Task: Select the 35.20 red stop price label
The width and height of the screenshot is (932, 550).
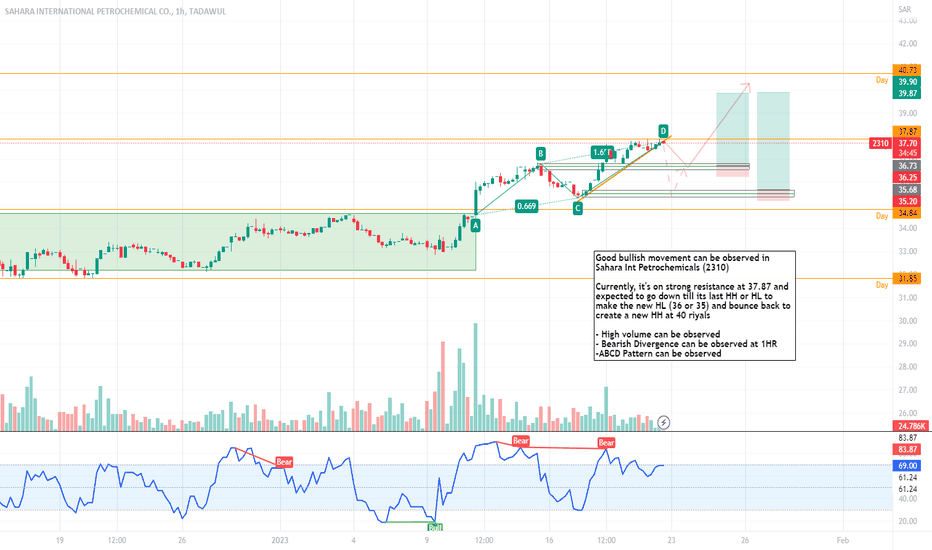Action: (x=907, y=202)
